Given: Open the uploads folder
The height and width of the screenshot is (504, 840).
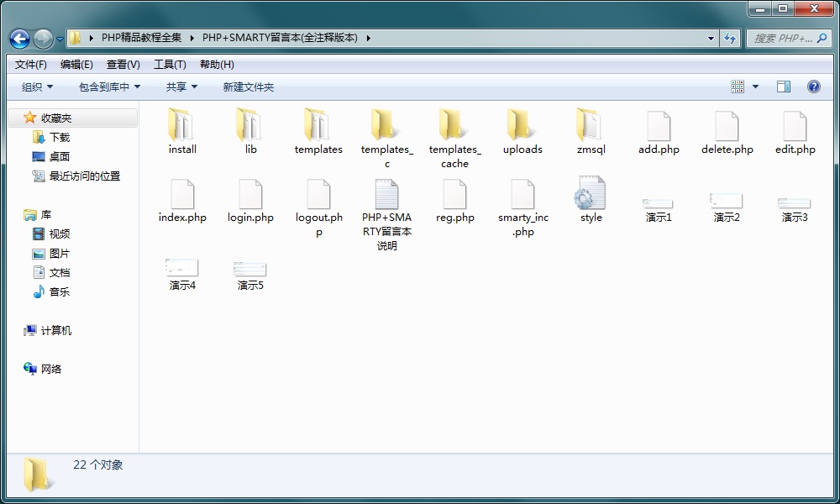Looking at the screenshot, I should 522,131.
